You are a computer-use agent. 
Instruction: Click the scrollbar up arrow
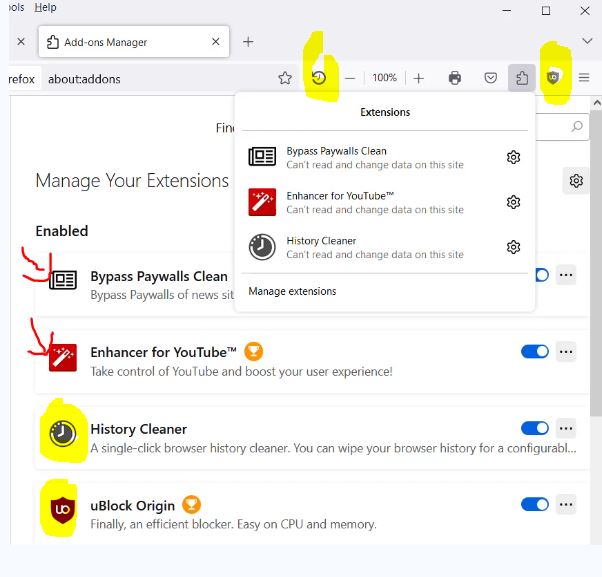click(596, 103)
